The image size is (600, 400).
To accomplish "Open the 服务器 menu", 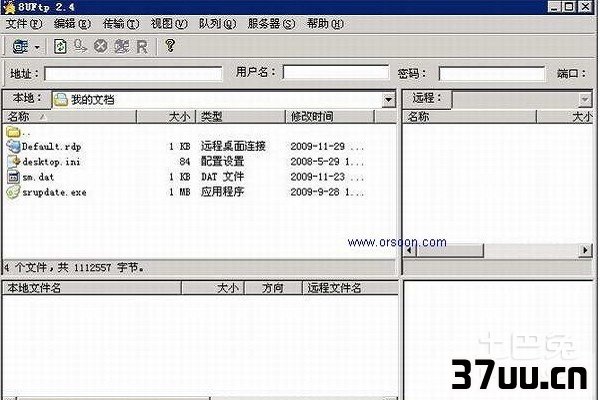I will pos(271,24).
